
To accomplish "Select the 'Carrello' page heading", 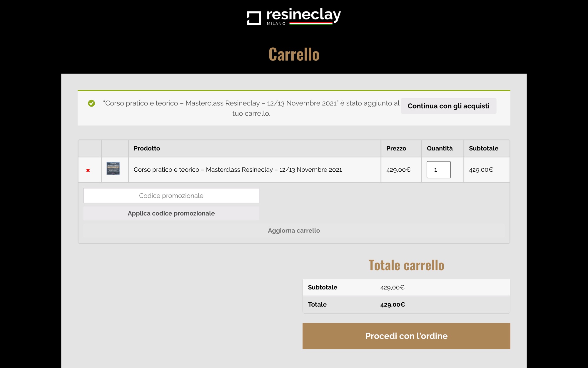I will [x=294, y=54].
